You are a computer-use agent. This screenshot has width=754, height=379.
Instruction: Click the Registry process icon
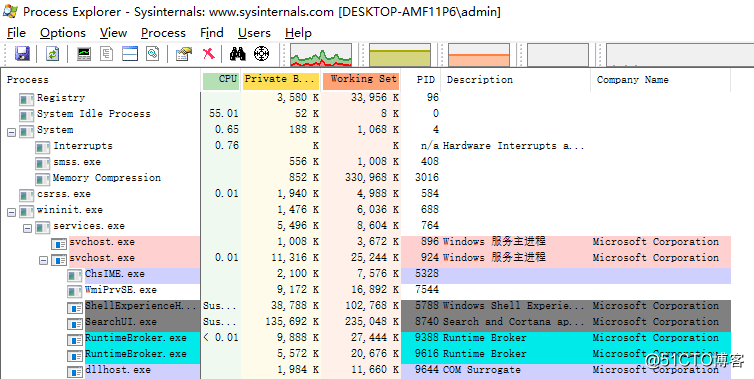click(26, 99)
